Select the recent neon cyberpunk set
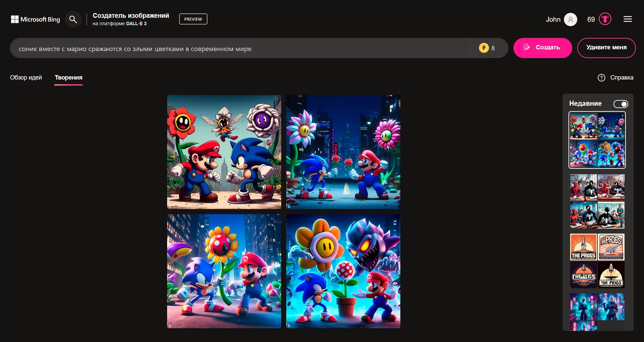 coord(597,312)
